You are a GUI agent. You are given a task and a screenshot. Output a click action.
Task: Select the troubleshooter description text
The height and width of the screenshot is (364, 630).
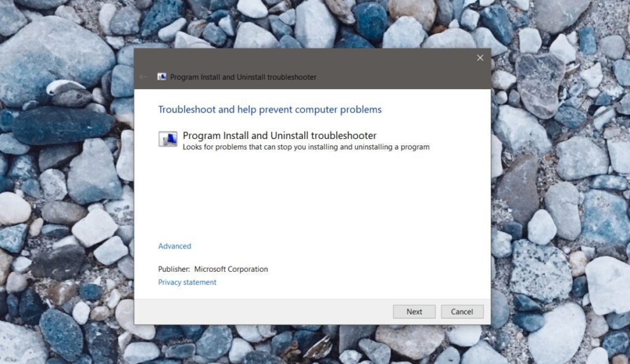(306, 147)
